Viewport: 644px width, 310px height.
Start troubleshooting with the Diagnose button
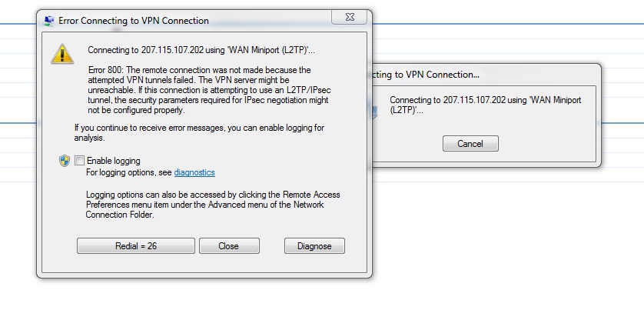tap(314, 246)
